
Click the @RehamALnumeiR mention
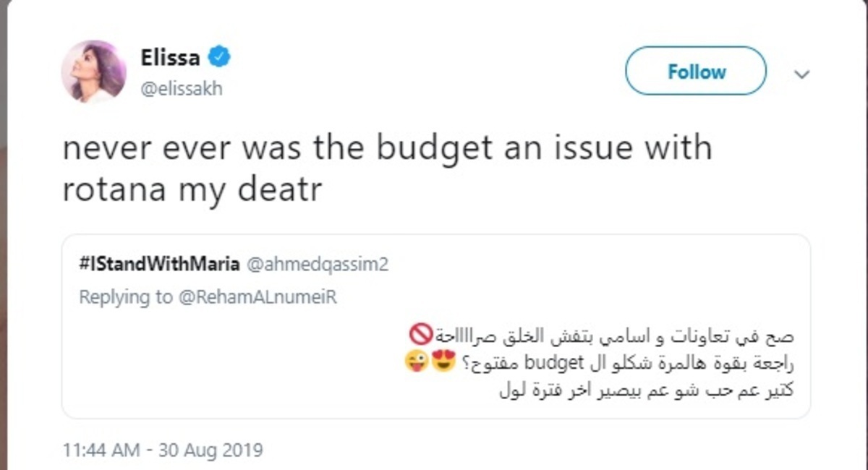click(258, 297)
